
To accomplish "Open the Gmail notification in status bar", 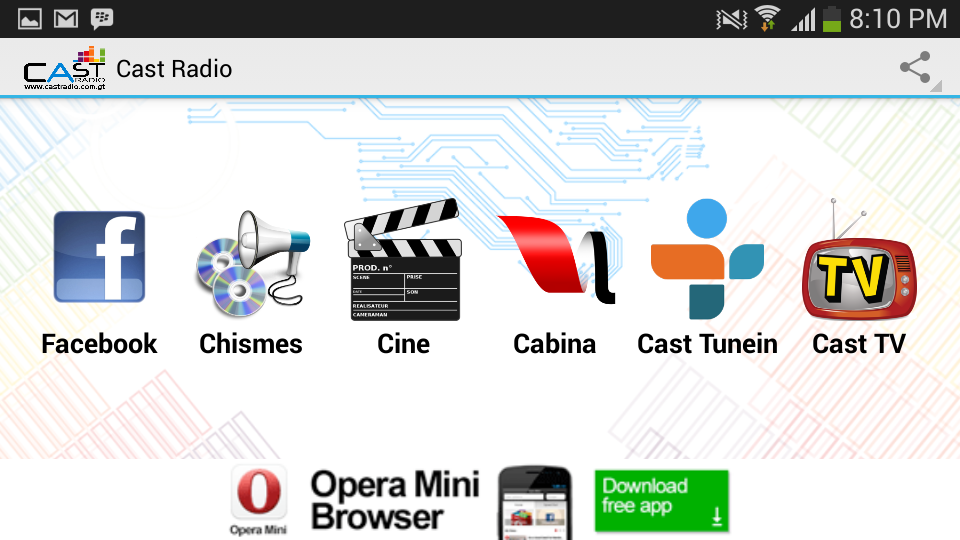I will click(x=66, y=19).
